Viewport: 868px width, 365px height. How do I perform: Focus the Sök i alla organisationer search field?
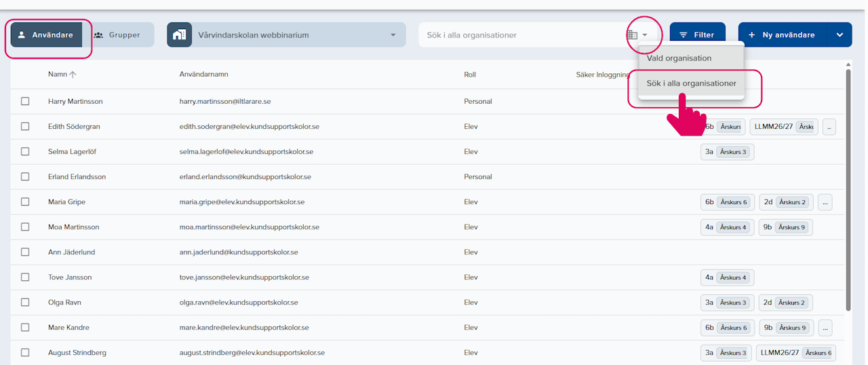pyautogui.click(x=522, y=35)
